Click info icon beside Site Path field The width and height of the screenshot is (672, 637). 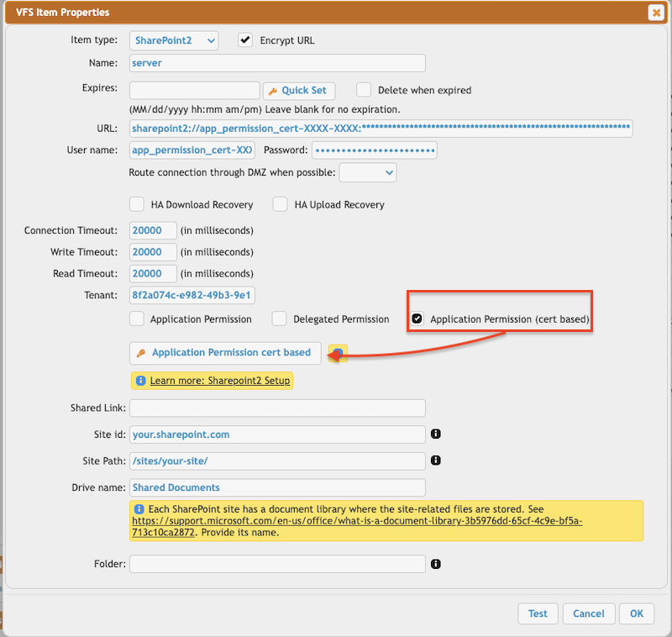click(x=436, y=461)
